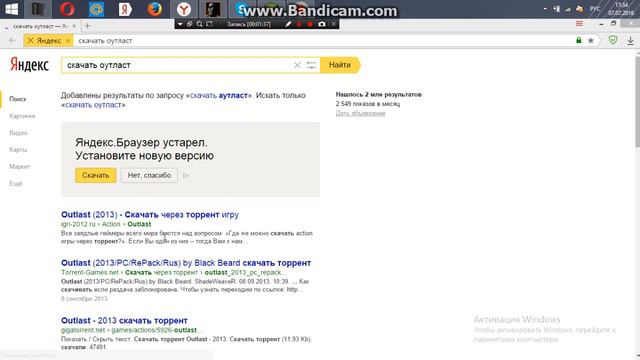
Task: Click the Яндекс logo
Action: 29,65
